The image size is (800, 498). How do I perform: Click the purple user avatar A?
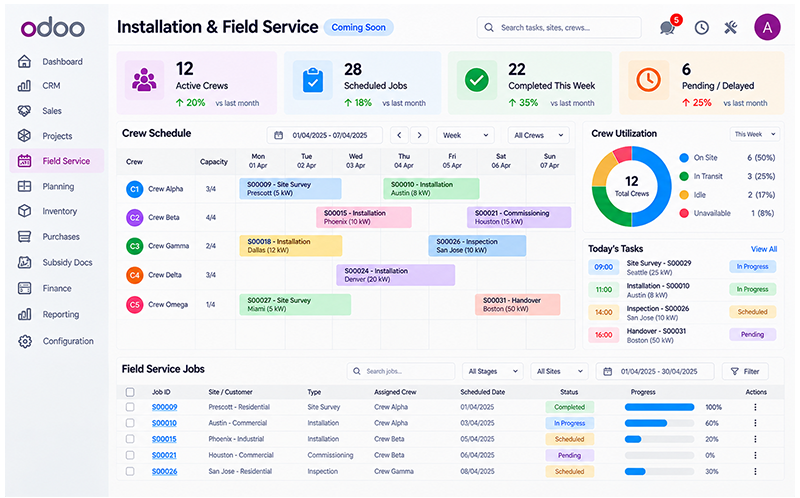[767, 28]
